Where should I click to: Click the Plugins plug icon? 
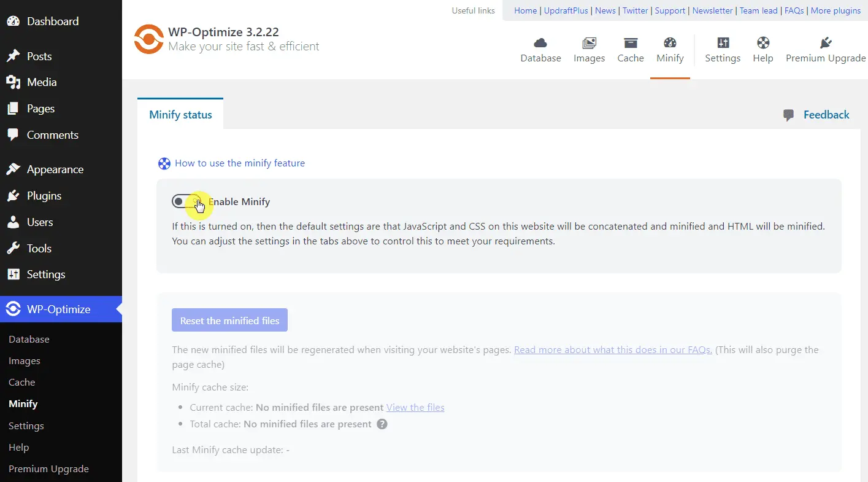[x=13, y=196]
